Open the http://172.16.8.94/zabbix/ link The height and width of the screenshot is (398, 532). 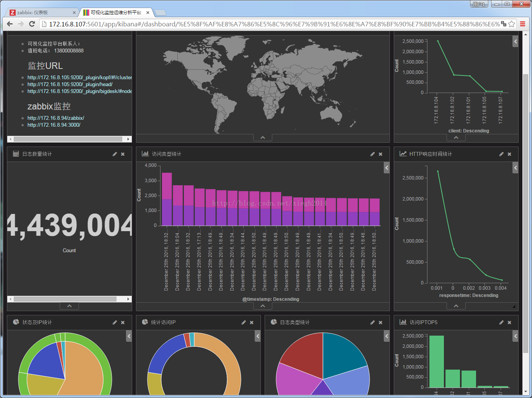coord(56,118)
